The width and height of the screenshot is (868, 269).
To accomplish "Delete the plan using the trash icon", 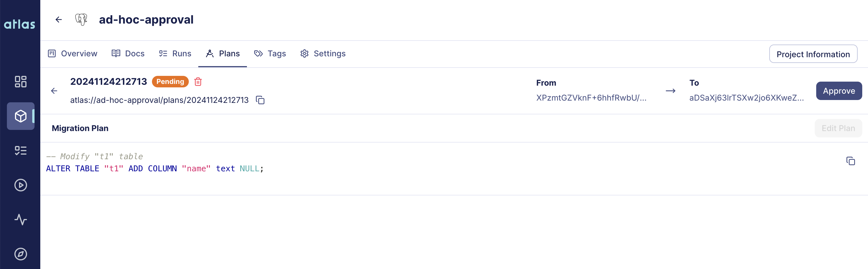I will click(198, 82).
